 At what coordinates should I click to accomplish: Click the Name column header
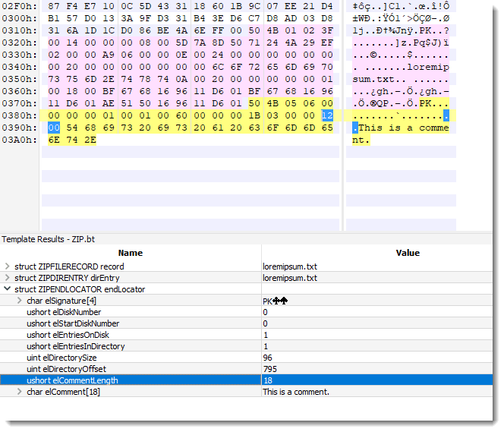130,253
